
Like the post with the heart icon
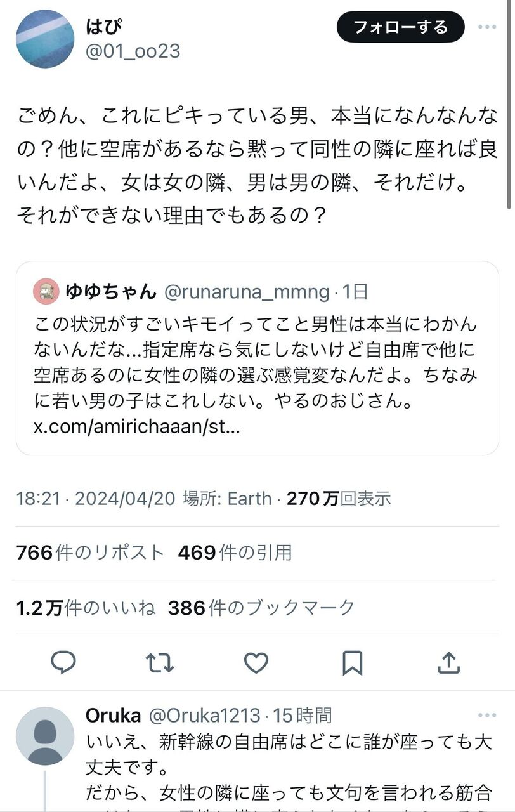[x=256, y=663]
